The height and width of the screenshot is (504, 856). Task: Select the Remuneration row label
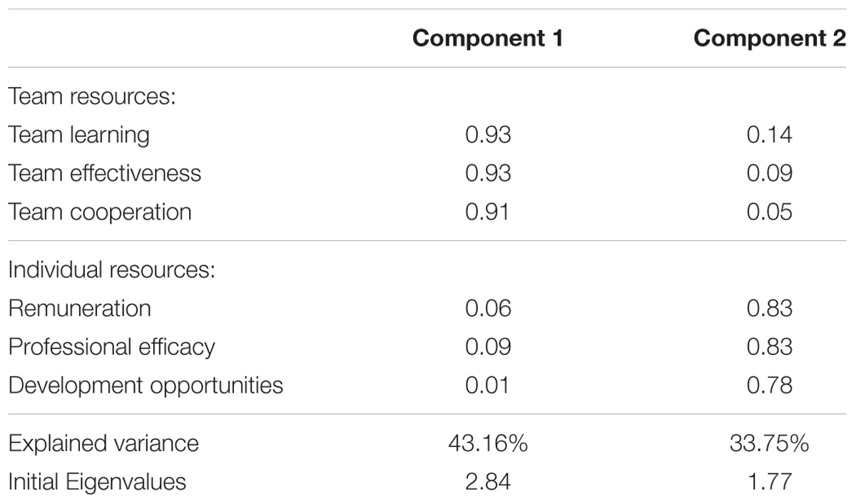(80, 309)
